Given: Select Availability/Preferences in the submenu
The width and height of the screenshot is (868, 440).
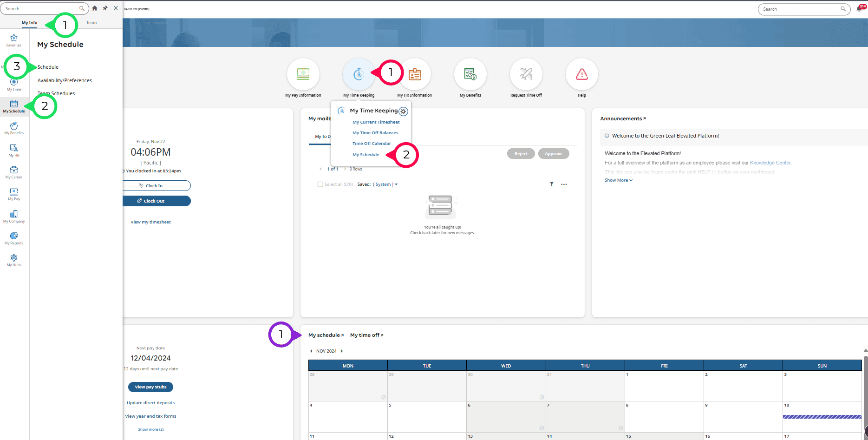Looking at the screenshot, I should pos(65,80).
